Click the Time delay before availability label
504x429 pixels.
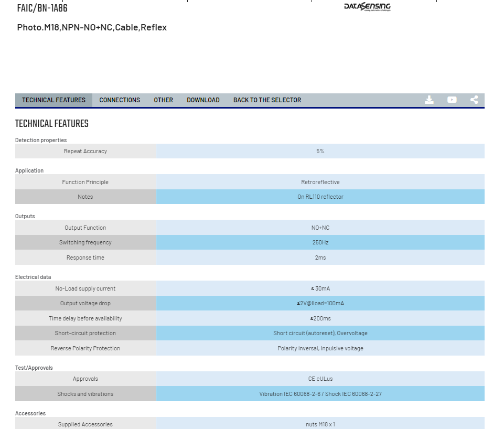85,318
